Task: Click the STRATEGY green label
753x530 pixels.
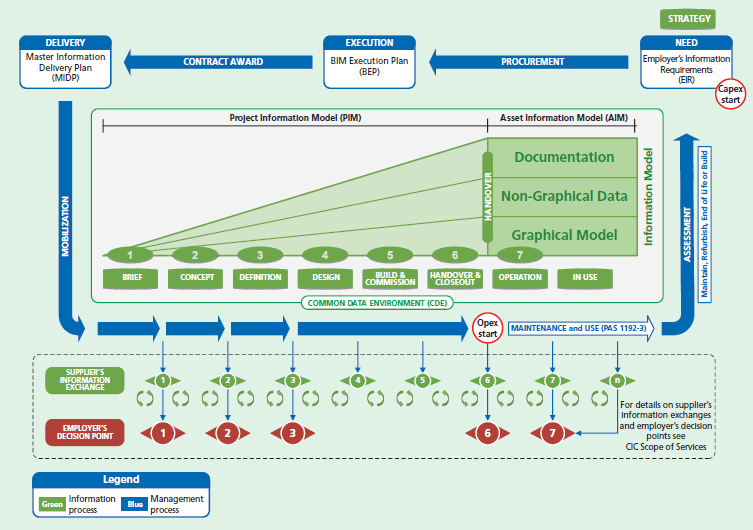Action: (x=688, y=19)
